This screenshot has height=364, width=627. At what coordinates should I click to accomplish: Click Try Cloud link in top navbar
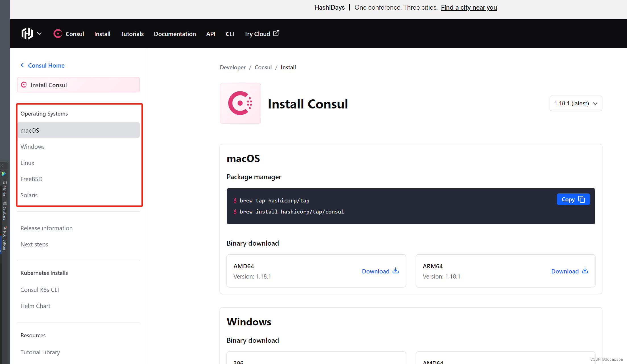261,34
